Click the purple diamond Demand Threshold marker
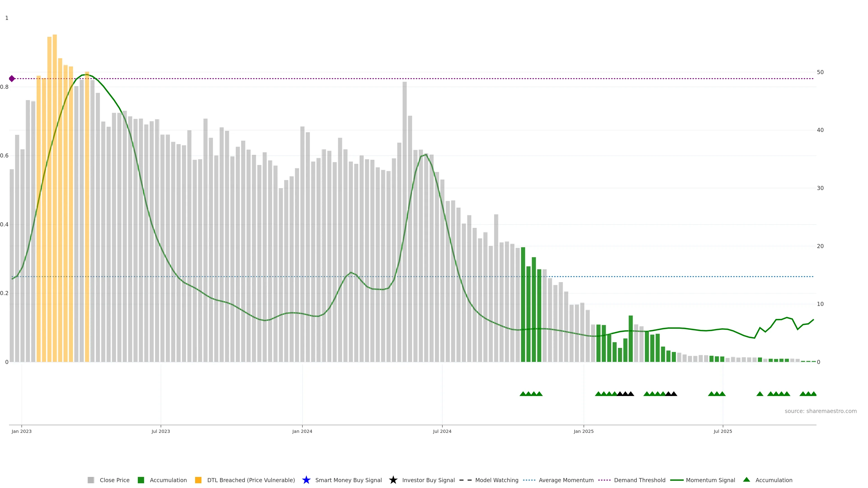This screenshot has width=868, height=488. point(12,78)
